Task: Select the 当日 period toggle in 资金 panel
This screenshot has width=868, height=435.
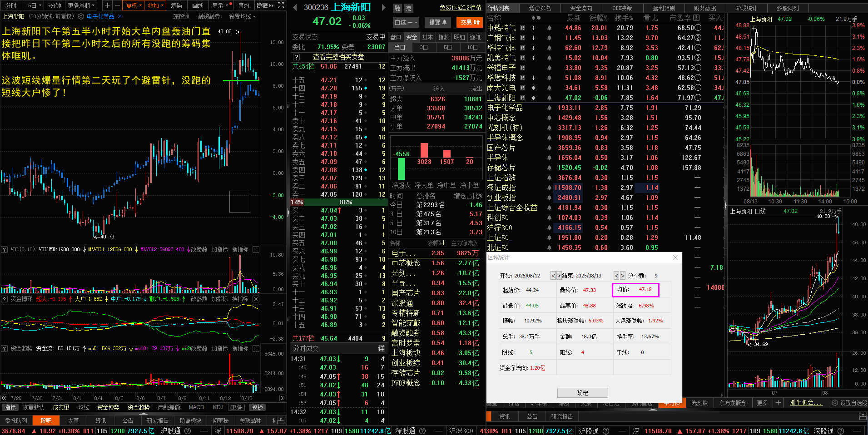Action: tap(400, 47)
